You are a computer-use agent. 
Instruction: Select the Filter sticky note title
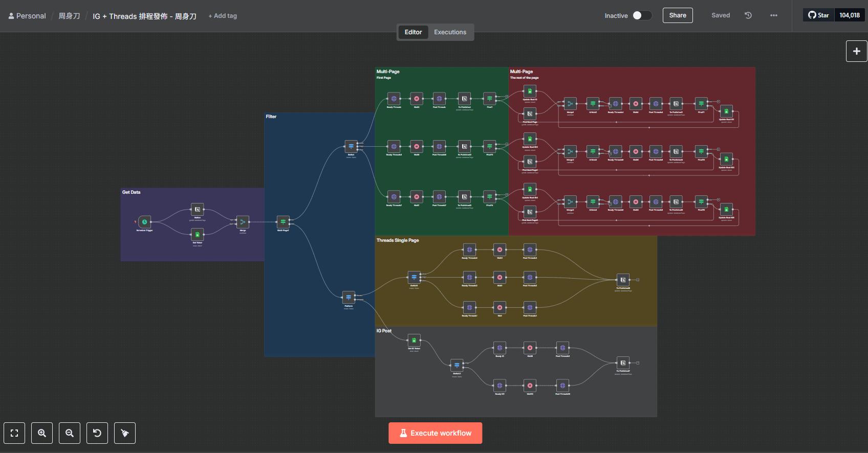271,117
